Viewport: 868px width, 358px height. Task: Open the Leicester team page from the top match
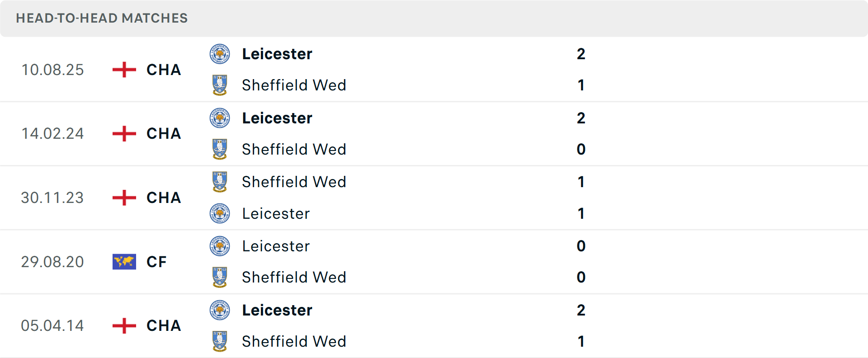(x=277, y=53)
